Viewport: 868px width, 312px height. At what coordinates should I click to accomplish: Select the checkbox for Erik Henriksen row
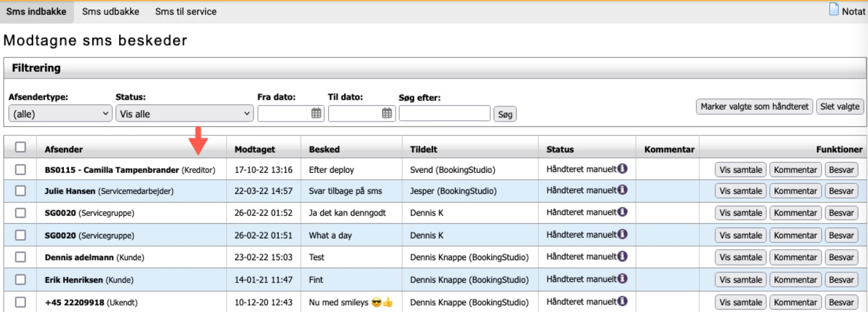[20, 280]
